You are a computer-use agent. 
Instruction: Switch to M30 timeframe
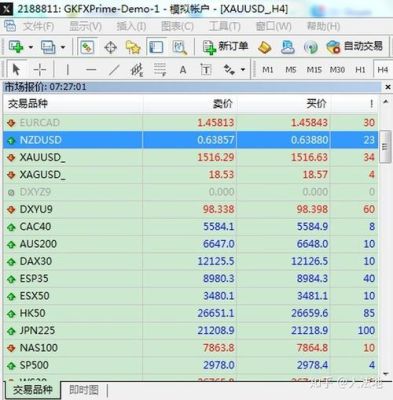[337, 70]
